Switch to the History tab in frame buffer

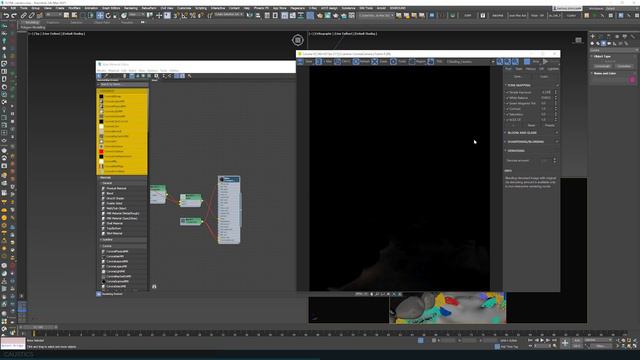click(x=531, y=69)
